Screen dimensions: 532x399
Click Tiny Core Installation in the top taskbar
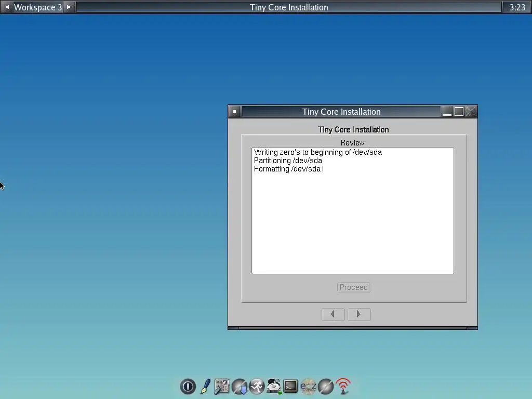pyautogui.click(x=289, y=7)
